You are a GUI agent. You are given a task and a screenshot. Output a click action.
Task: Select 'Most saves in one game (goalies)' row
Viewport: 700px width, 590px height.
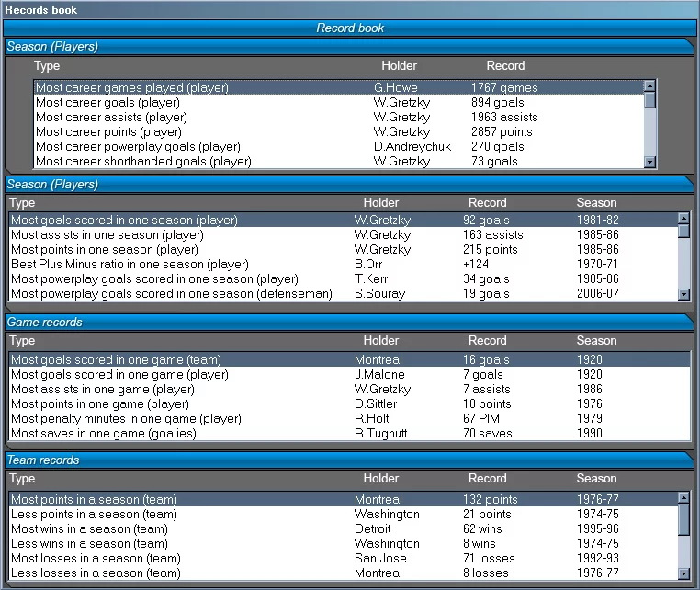point(350,433)
